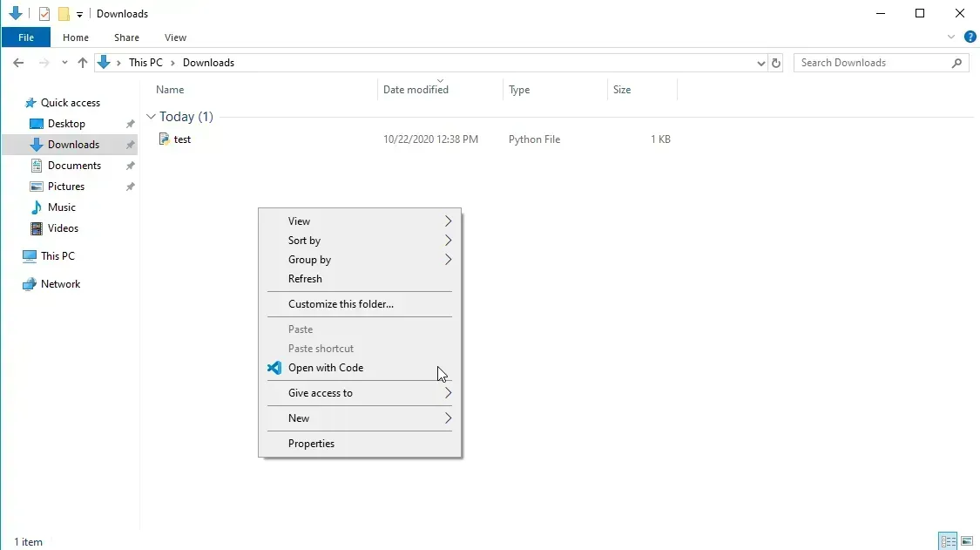Click the Forward navigation arrow

pyautogui.click(x=44, y=63)
